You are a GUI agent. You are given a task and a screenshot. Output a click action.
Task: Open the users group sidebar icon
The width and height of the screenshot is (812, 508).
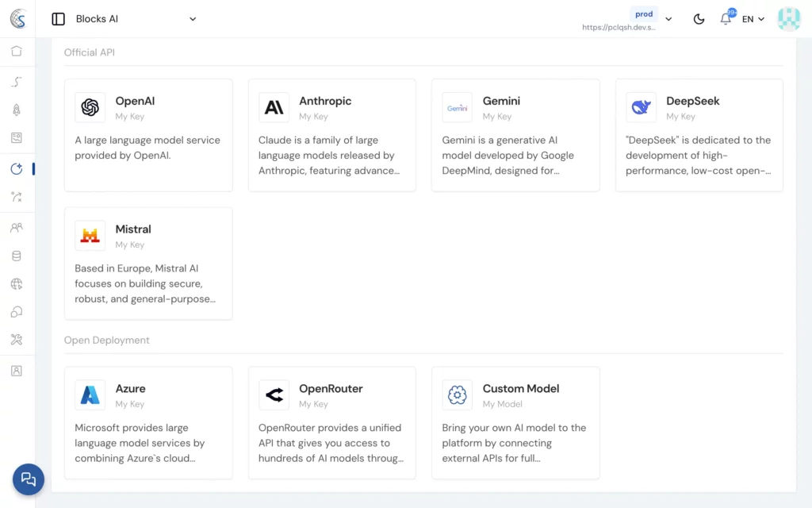tap(17, 228)
